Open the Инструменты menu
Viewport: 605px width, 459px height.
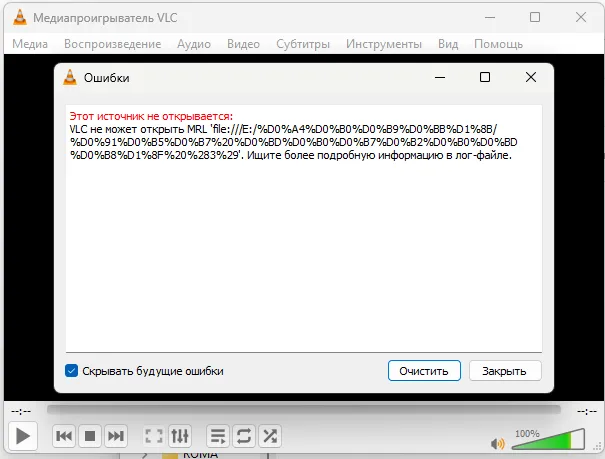point(384,44)
